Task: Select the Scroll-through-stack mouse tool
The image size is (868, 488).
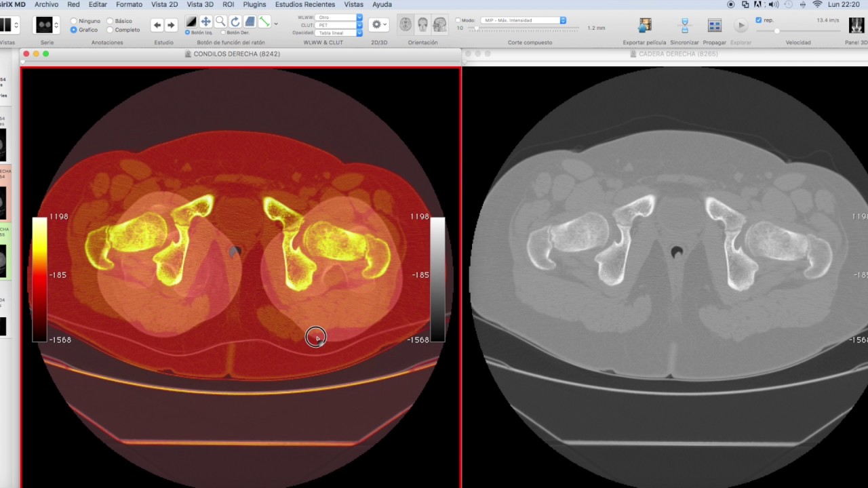Action: tap(250, 22)
